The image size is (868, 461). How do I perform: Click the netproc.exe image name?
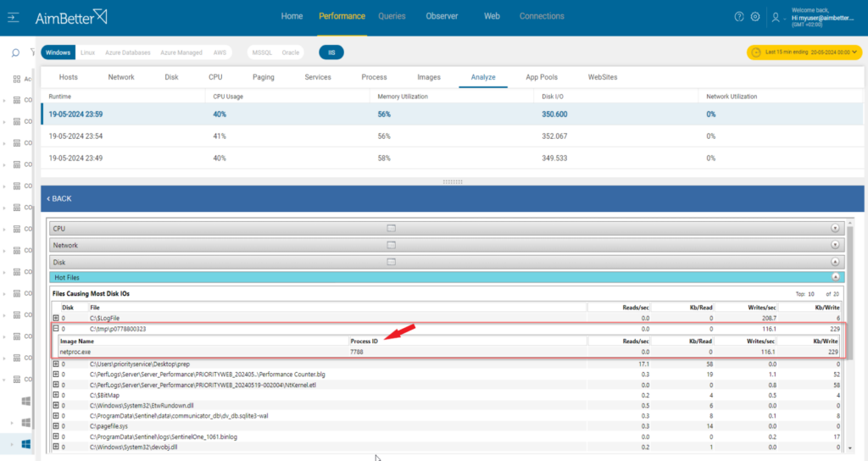pyautogui.click(x=75, y=352)
